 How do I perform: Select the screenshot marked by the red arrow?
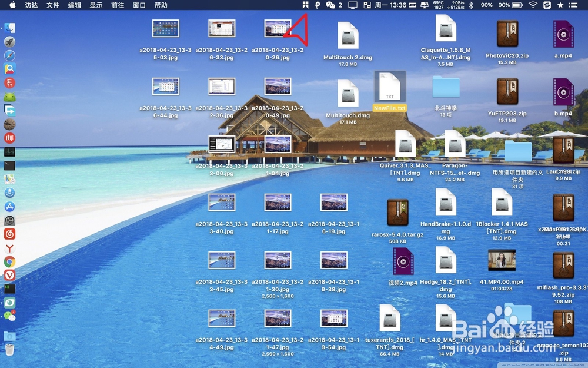tap(278, 27)
